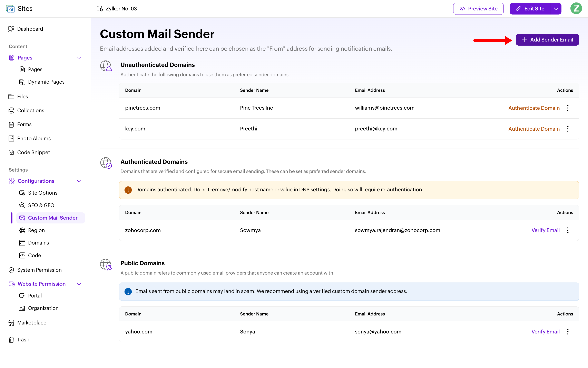Authenticate Domain for key.com

[534, 129]
